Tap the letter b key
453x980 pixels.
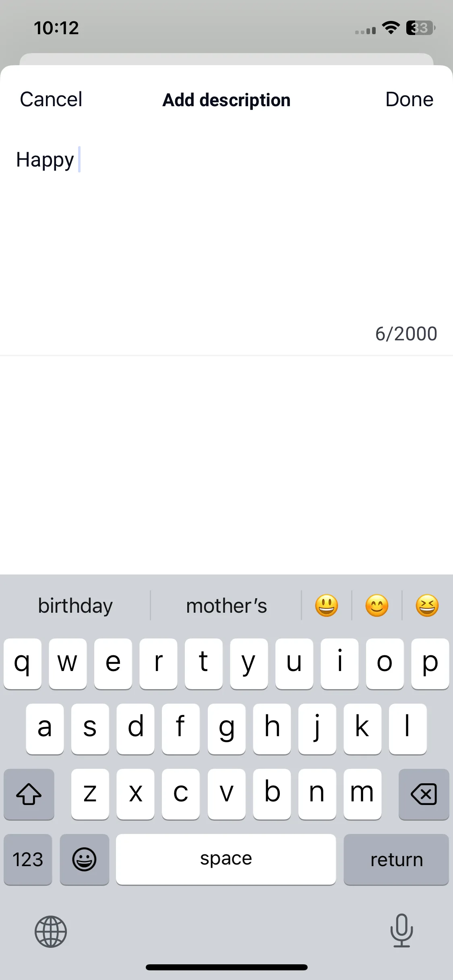272,794
